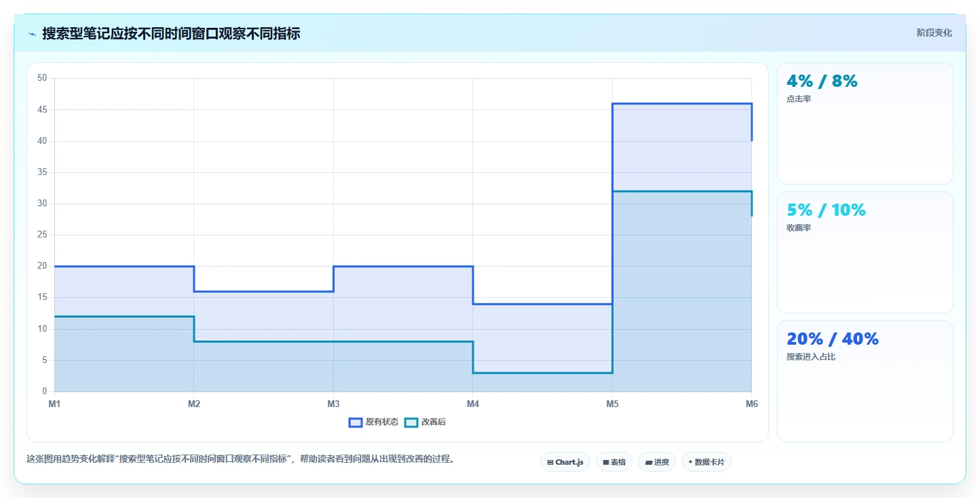Click the 35 y-axis tick label
The width and height of the screenshot is (980, 498).
[42, 172]
